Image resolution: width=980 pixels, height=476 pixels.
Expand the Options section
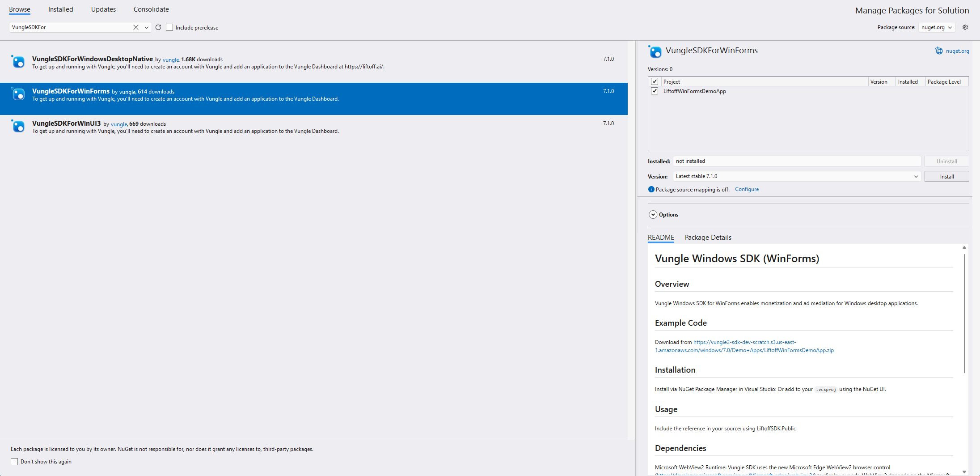click(x=653, y=215)
